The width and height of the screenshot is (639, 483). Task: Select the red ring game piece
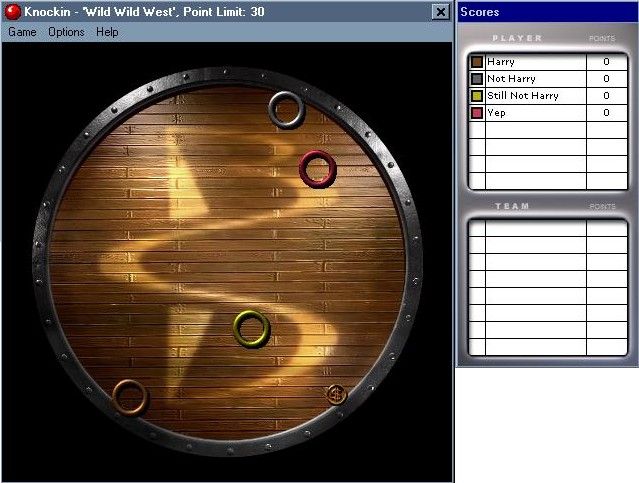(x=316, y=169)
